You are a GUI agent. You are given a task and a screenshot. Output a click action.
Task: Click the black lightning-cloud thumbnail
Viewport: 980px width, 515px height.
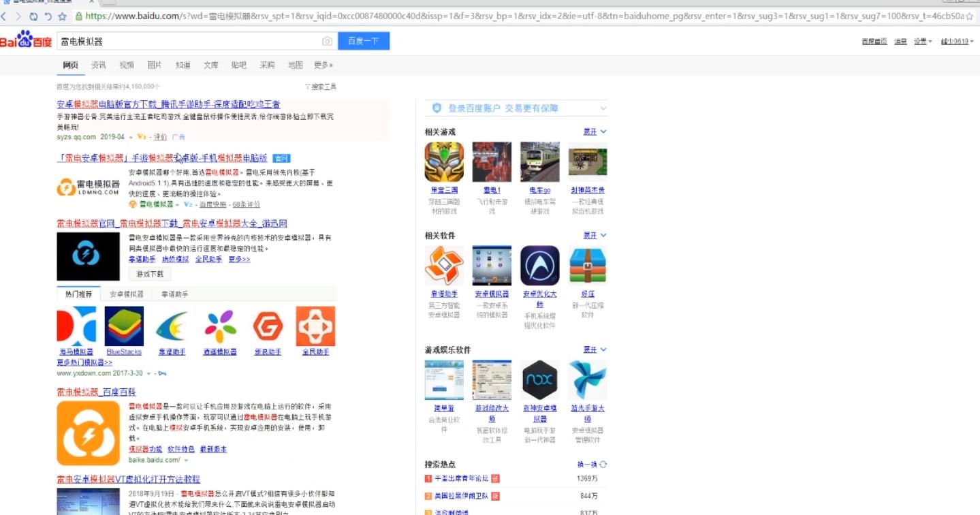click(88, 257)
